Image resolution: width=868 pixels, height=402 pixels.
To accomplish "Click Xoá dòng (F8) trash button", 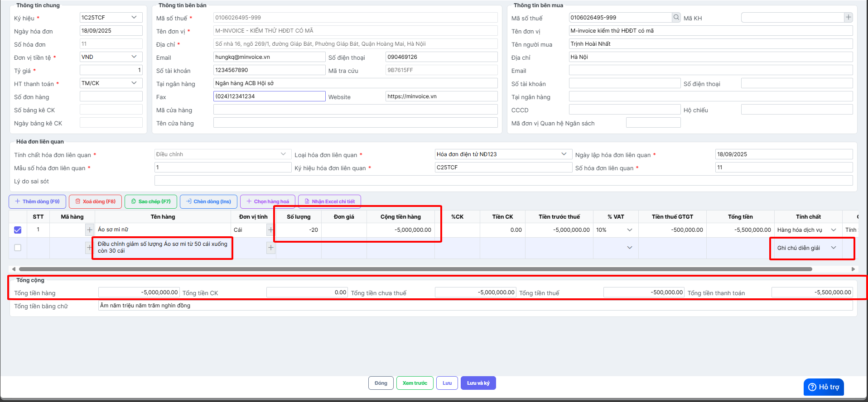I will (95, 201).
